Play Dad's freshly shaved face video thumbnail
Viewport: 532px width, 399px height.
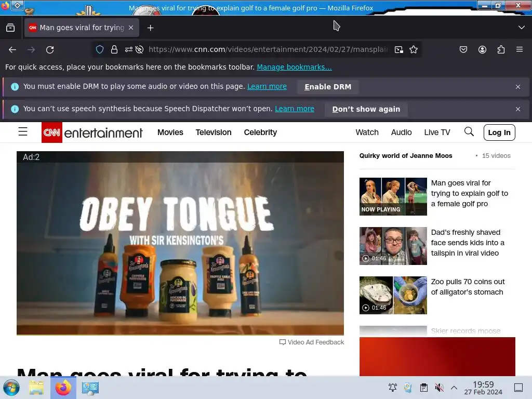click(x=393, y=246)
